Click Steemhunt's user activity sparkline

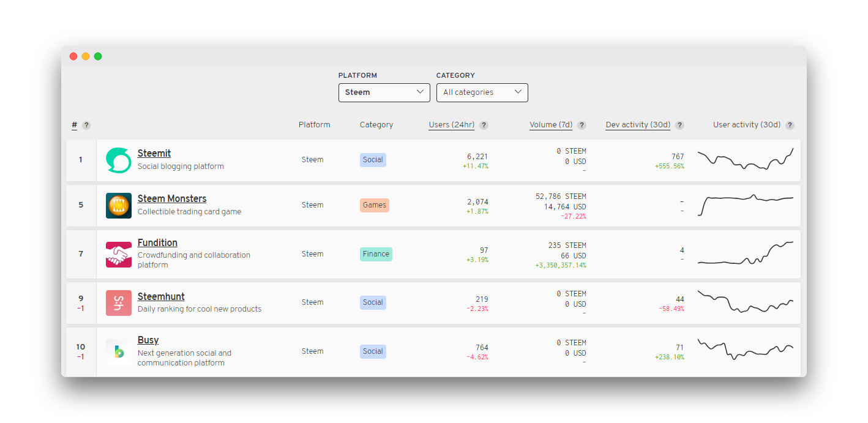(746, 301)
